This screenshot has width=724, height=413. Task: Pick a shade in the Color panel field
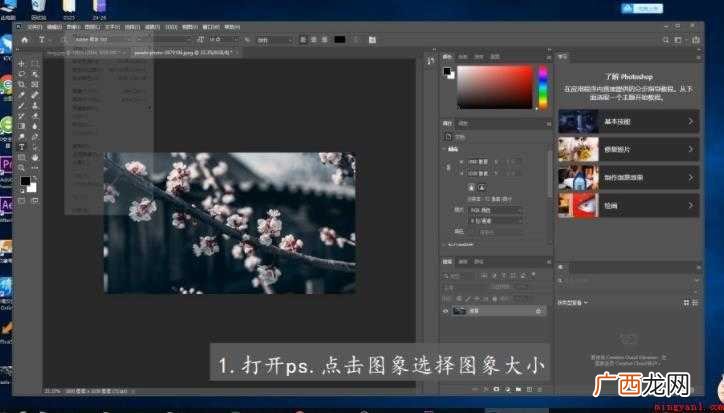(495, 87)
